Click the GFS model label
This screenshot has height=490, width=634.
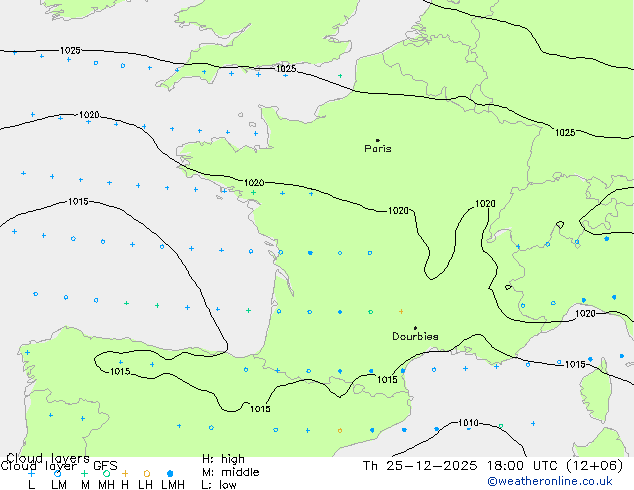tap(105, 466)
